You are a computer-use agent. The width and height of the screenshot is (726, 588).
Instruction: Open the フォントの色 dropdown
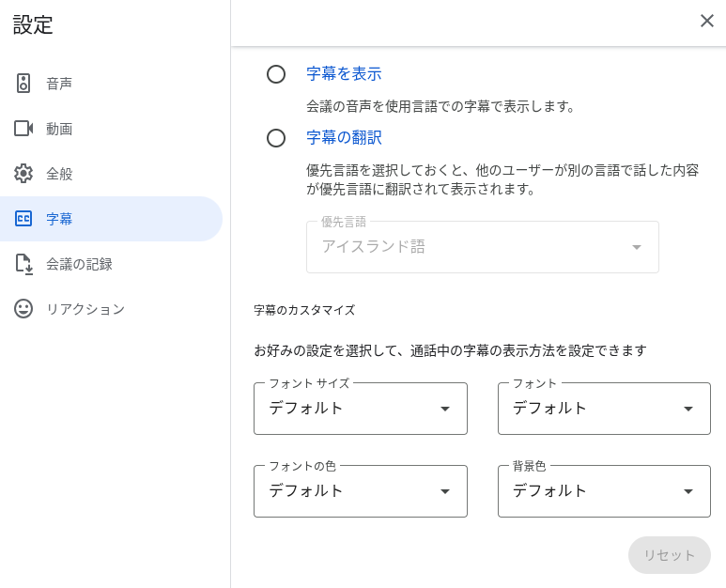(x=361, y=490)
